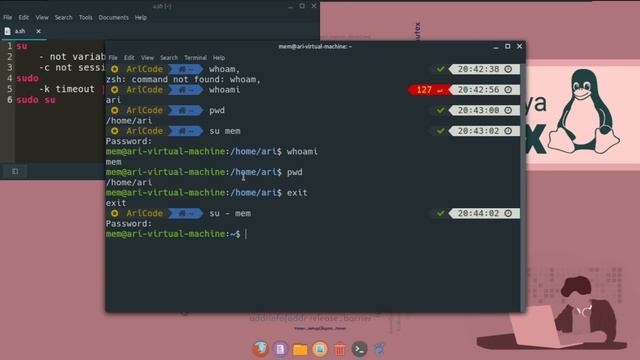Close the a.sh editor tab
The width and height of the screenshot is (640, 360).
[x=38, y=31]
